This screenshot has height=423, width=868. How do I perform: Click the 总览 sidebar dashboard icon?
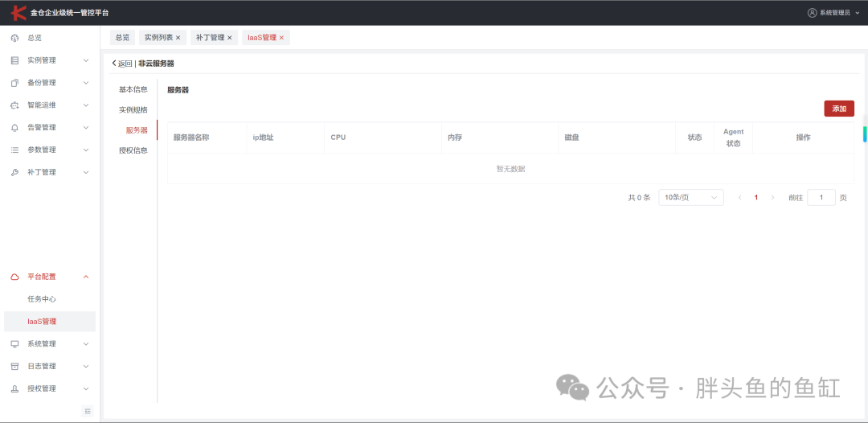tap(15, 38)
